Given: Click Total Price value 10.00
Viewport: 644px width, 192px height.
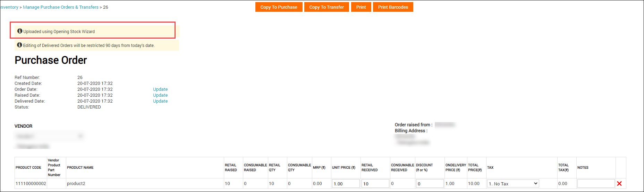Looking at the screenshot, I should click(x=474, y=184).
